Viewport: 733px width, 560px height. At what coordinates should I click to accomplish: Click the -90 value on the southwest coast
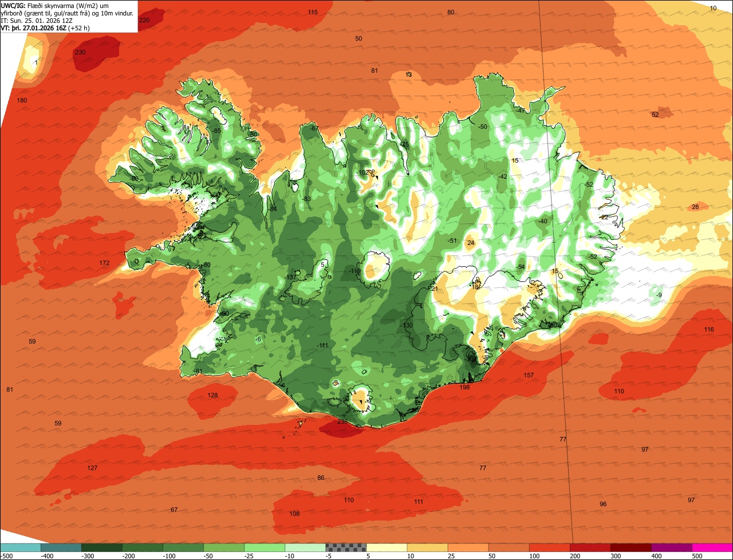[x=224, y=314]
